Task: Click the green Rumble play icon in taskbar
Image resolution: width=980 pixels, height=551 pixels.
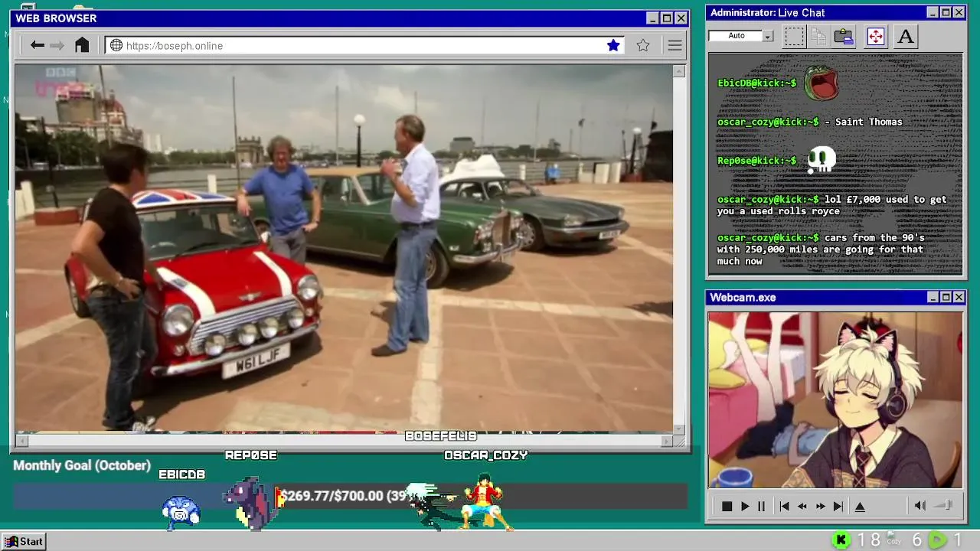Action: (x=937, y=540)
